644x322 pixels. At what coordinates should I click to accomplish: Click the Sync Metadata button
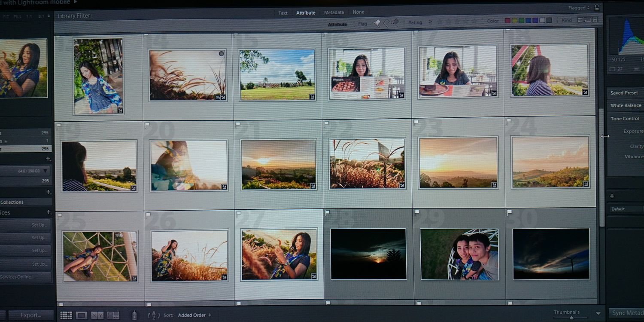click(x=626, y=313)
